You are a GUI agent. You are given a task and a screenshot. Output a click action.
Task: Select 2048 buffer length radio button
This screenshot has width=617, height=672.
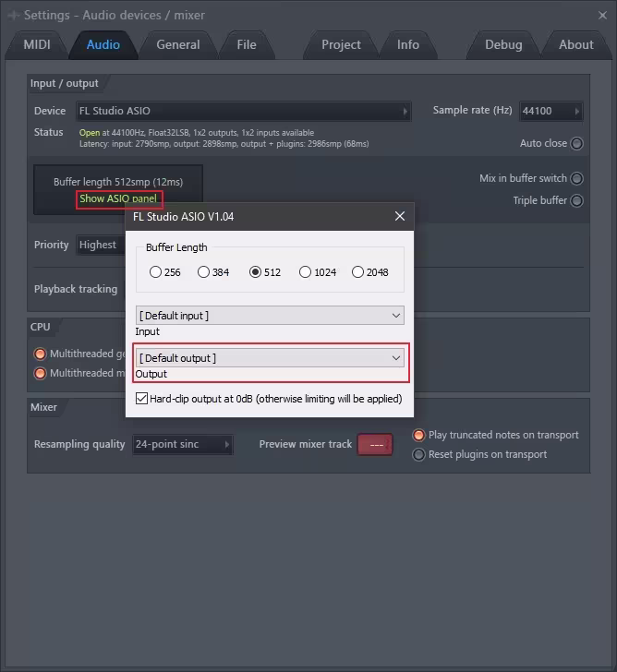357,272
